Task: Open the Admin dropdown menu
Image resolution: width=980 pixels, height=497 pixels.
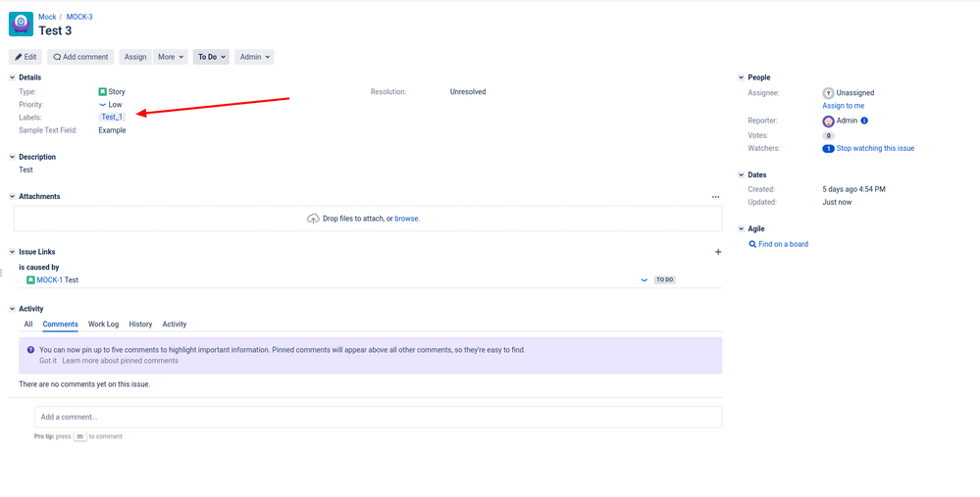Action: [x=254, y=57]
